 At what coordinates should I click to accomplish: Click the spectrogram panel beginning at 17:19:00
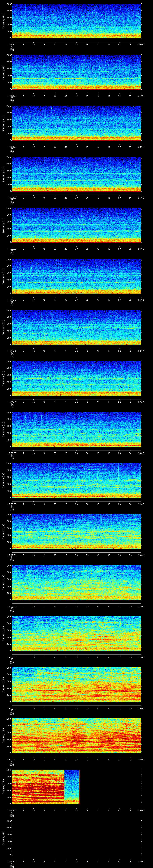point(76,21)
